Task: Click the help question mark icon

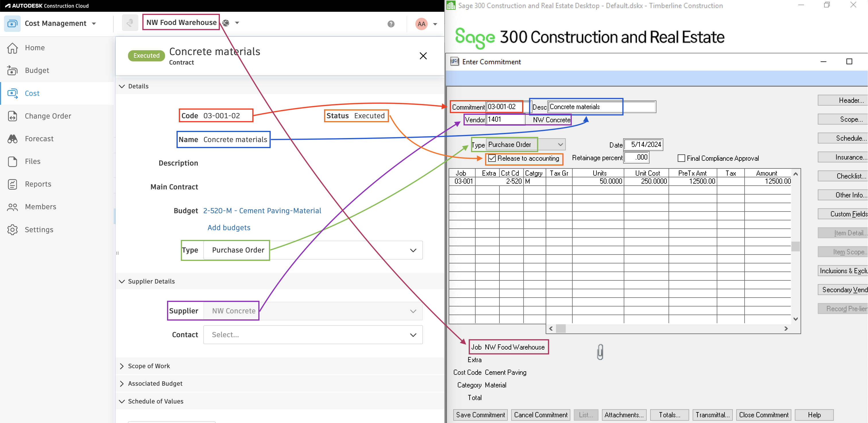Action: [x=391, y=24]
